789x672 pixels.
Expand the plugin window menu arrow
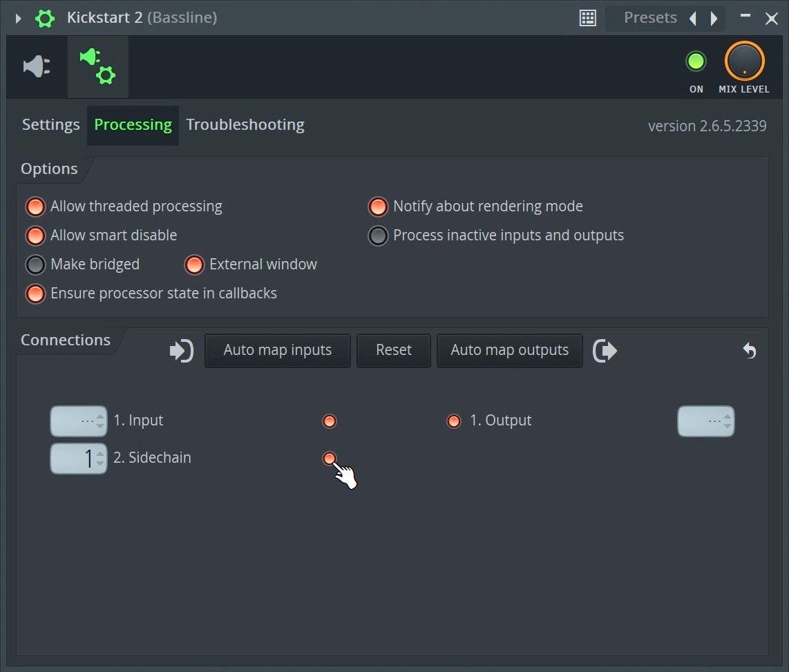tap(19, 18)
